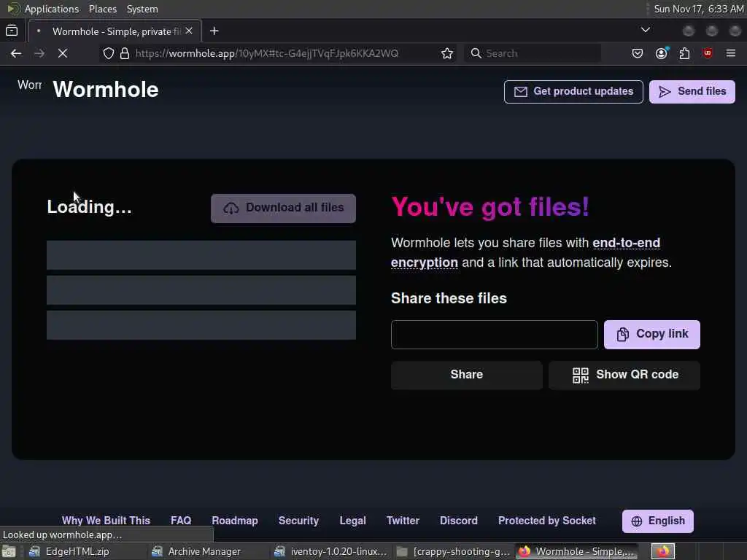Image resolution: width=747 pixels, height=560 pixels.
Task: Select the Wormhole browser tab
Action: 115,31
